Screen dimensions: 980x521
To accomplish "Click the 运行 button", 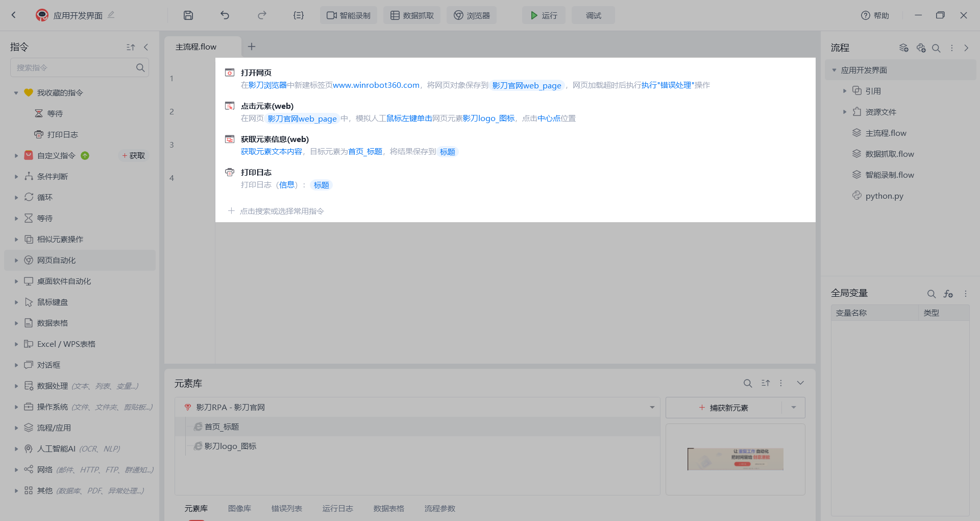I will click(544, 15).
